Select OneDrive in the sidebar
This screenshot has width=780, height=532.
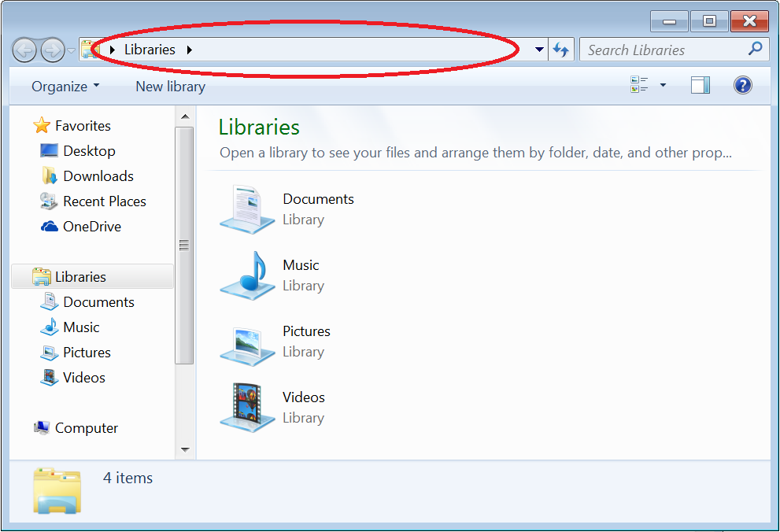pos(91,227)
